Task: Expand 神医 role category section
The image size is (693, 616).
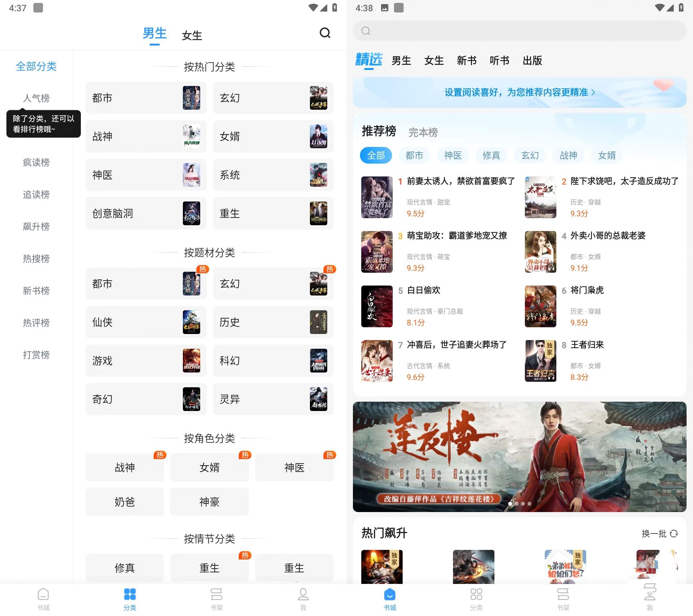Action: pyautogui.click(x=292, y=467)
